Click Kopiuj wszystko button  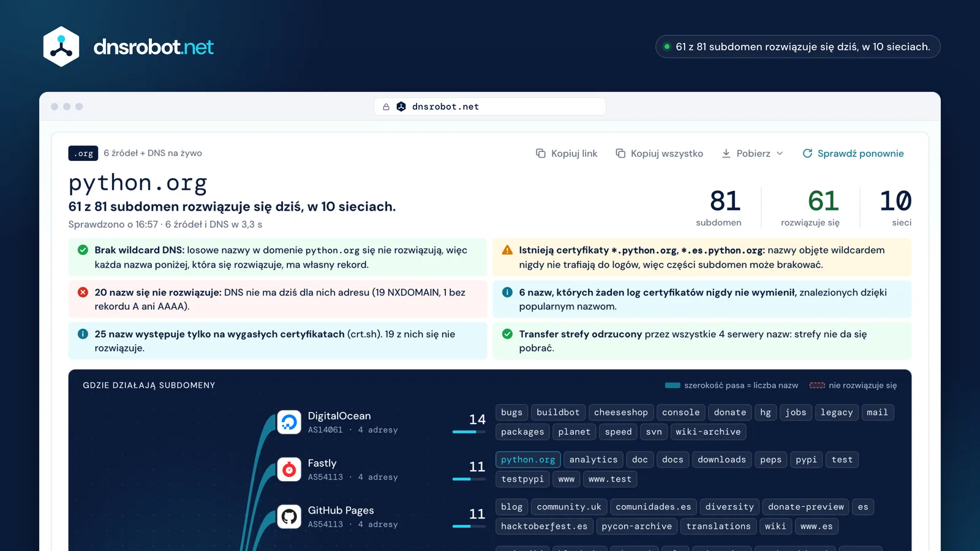pyautogui.click(x=659, y=153)
